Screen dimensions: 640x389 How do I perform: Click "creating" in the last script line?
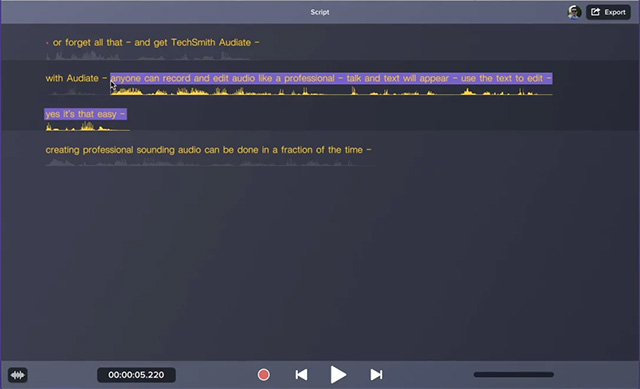(62, 150)
